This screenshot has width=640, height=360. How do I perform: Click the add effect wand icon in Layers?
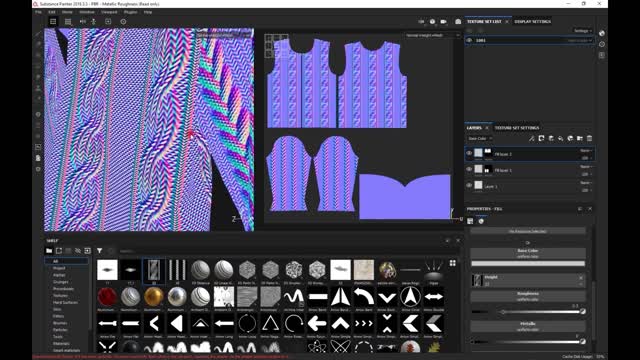531,139
